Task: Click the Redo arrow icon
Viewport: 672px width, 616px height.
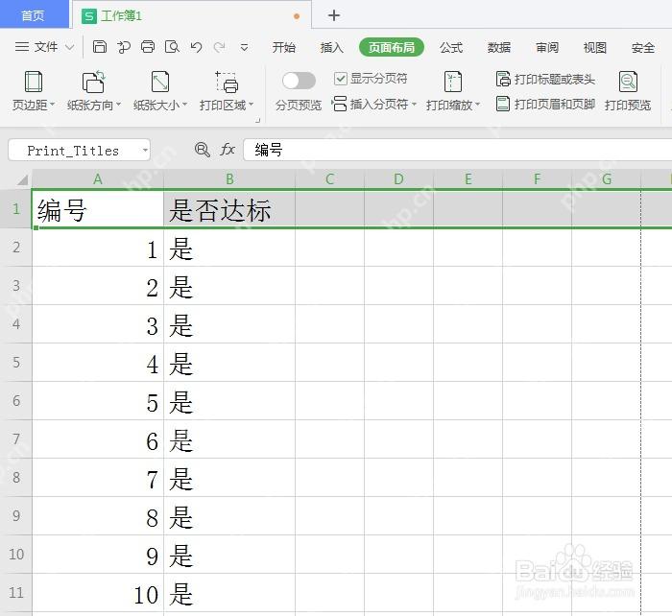Action: [220, 47]
